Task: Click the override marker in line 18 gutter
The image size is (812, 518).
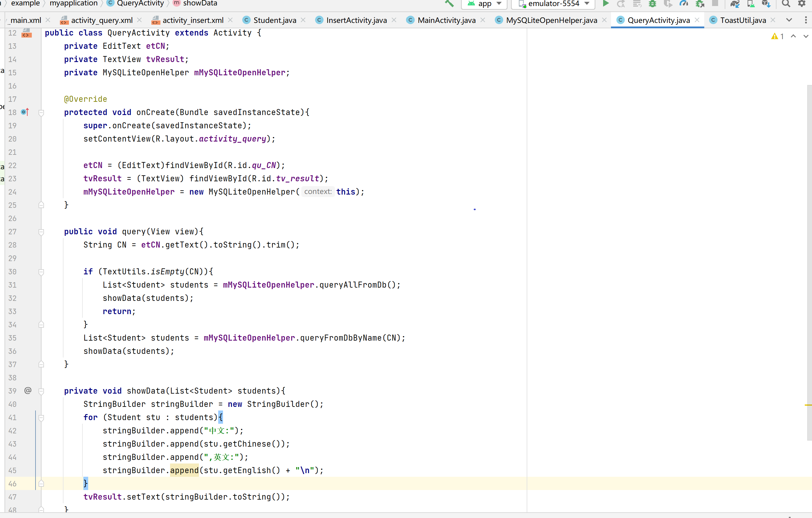Action: point(25,112)
